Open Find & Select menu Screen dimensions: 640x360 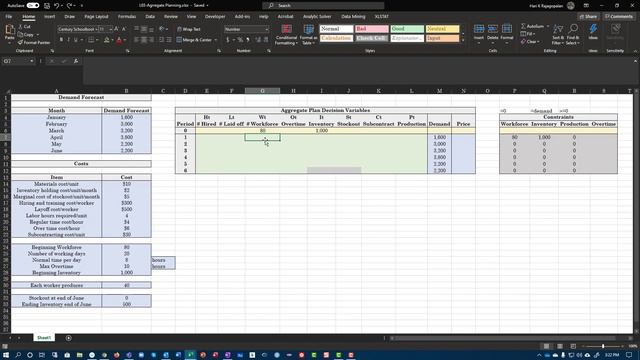click(573, 34)
